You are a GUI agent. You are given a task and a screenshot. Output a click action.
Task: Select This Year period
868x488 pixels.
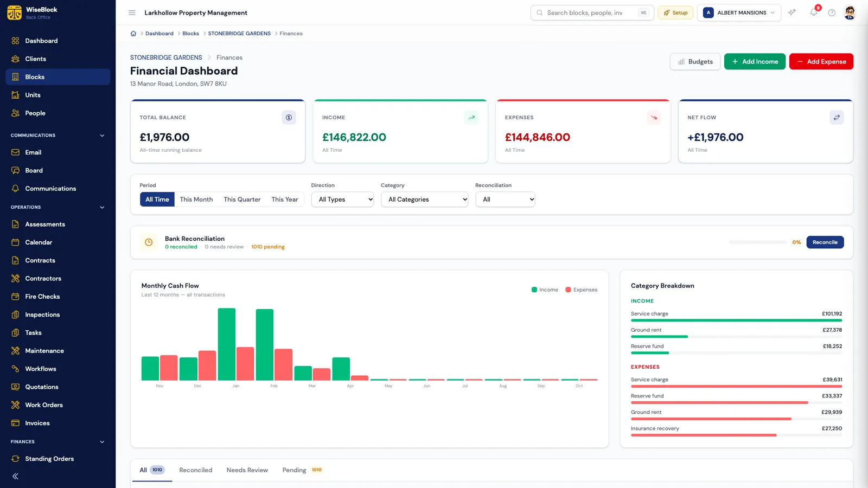285,200
